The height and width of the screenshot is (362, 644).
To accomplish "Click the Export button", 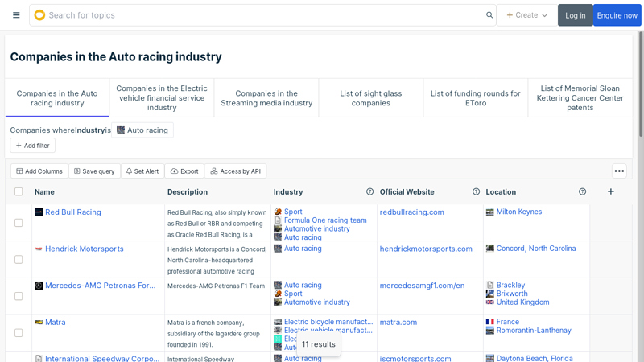I will pyautogui.click(x=184, y=171).
